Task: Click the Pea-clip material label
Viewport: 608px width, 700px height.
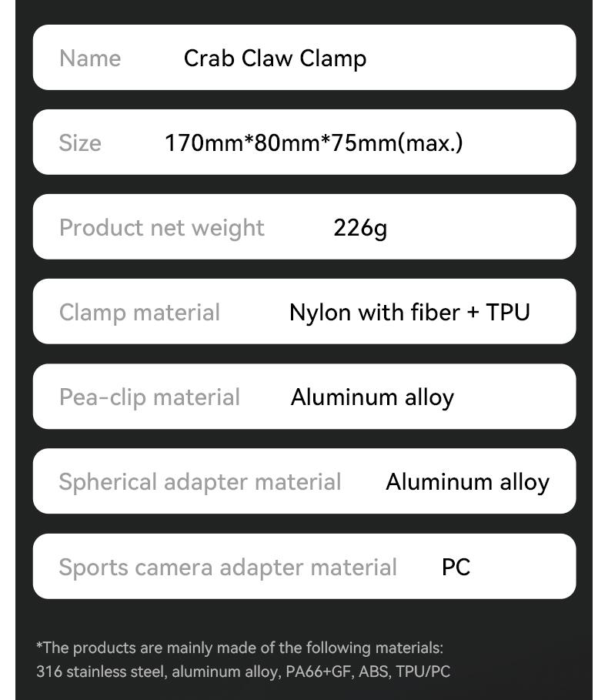Action: pyautogui.click(x=150, y=397)
